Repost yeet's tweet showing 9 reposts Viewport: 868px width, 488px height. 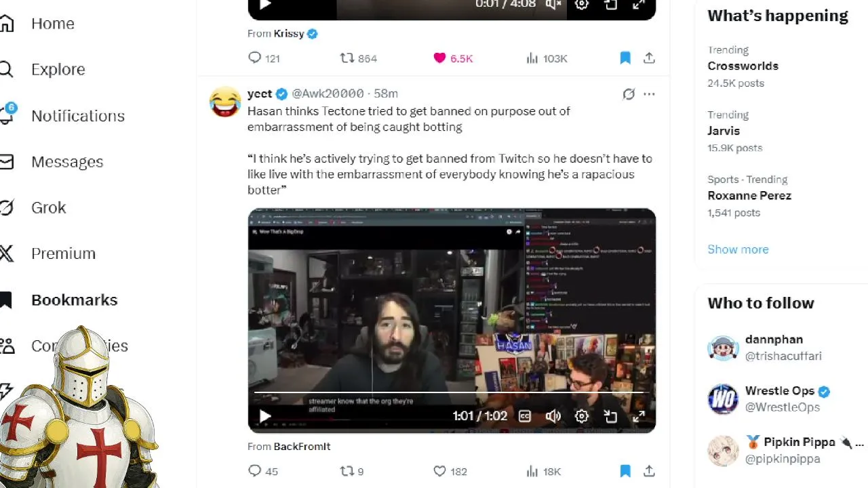point(351,471)
